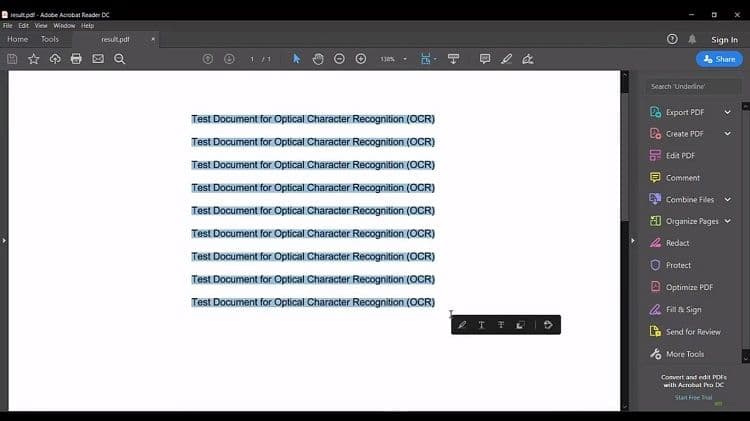Click the Zoom out minus icon

[x=339, y=59]
